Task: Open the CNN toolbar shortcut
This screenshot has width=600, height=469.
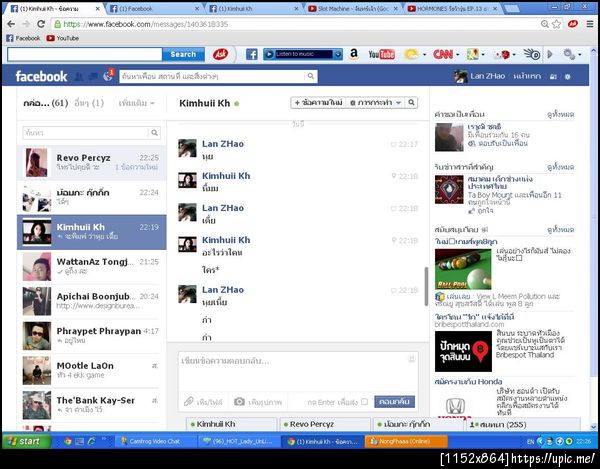Action: [443, 54]
